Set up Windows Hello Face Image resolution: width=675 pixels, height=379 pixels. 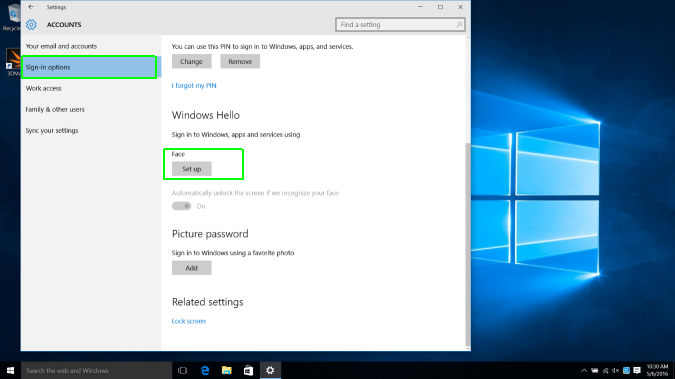192,169
